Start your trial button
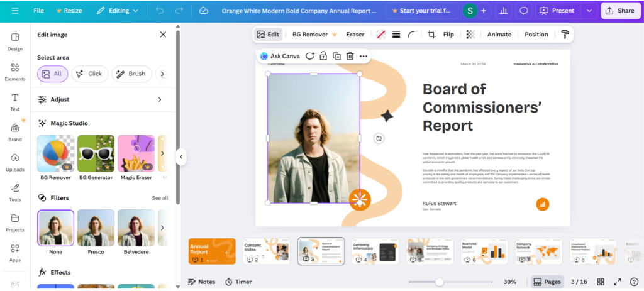 [x=422, y=11]
